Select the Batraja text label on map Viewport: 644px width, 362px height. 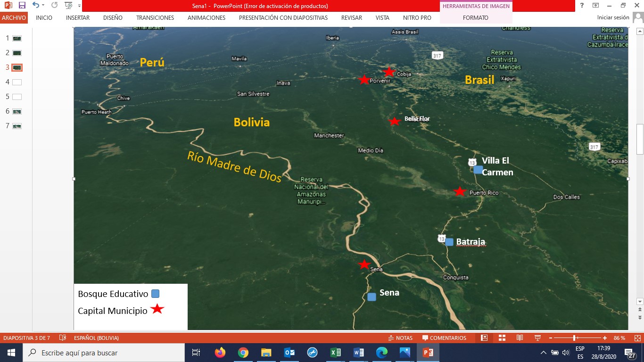(x=471, y=242)
